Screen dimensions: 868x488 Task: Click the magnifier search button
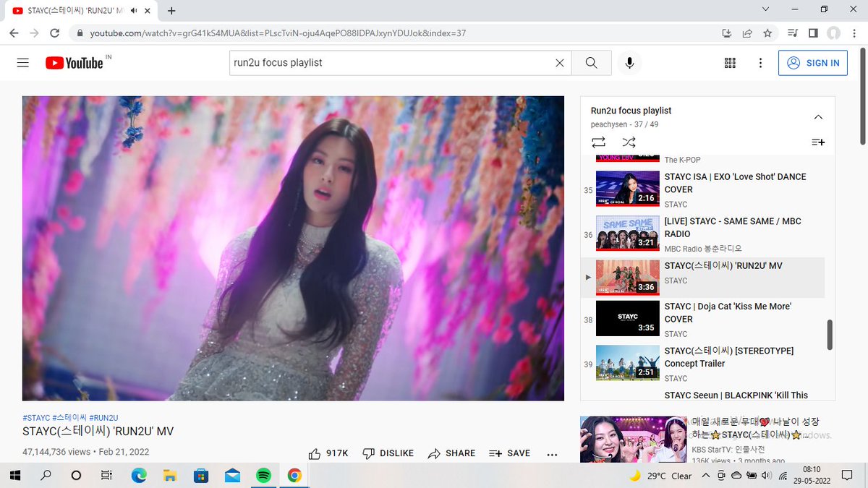pos(591,63)
